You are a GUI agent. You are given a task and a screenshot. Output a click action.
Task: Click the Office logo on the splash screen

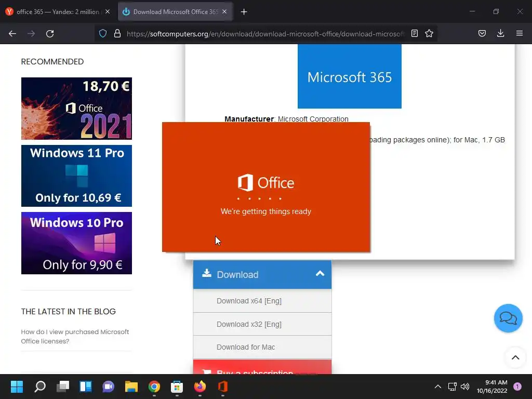click(265, 182)
